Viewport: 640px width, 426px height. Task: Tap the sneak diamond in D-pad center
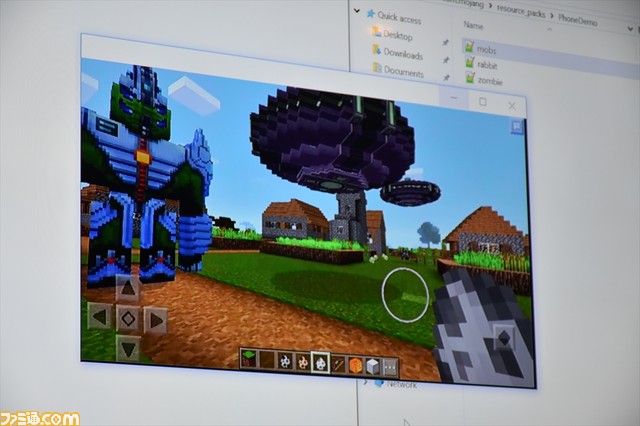pos(128,318)
